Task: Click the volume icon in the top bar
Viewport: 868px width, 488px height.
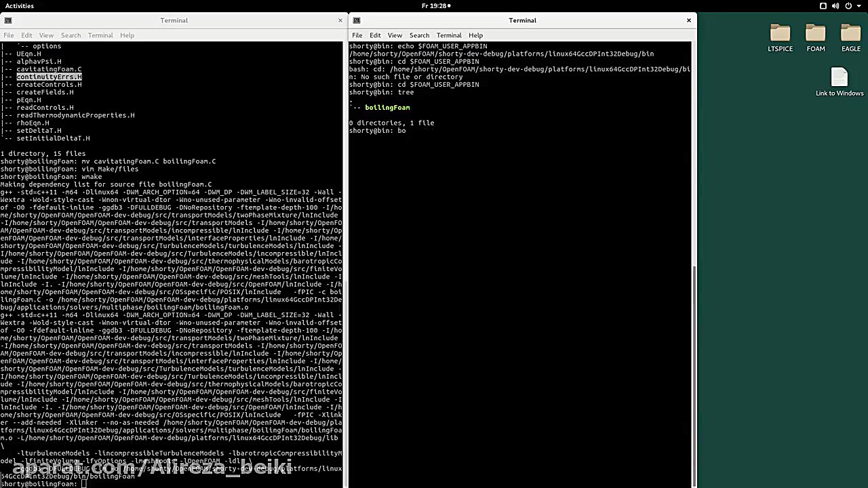Action: [835, 5]
